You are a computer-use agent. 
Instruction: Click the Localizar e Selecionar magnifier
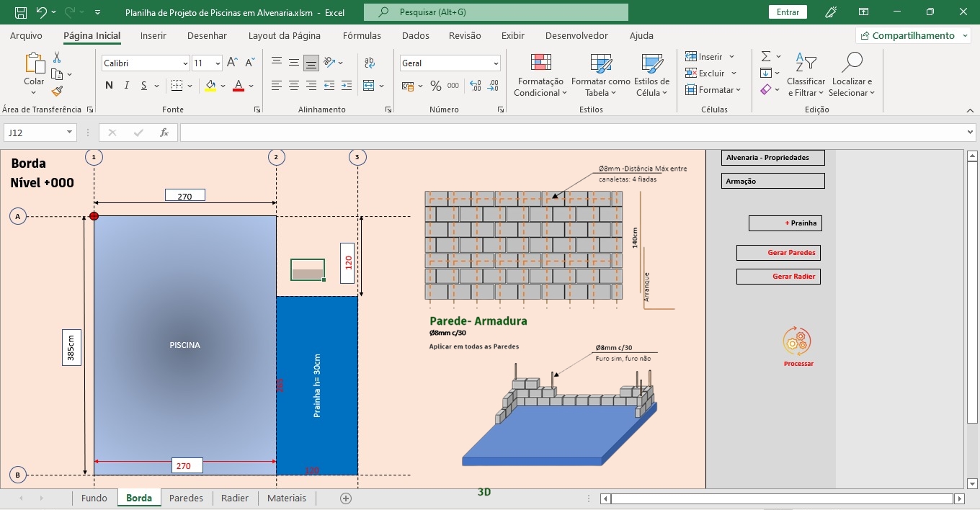pyautogui.click(x=852, y=63)
